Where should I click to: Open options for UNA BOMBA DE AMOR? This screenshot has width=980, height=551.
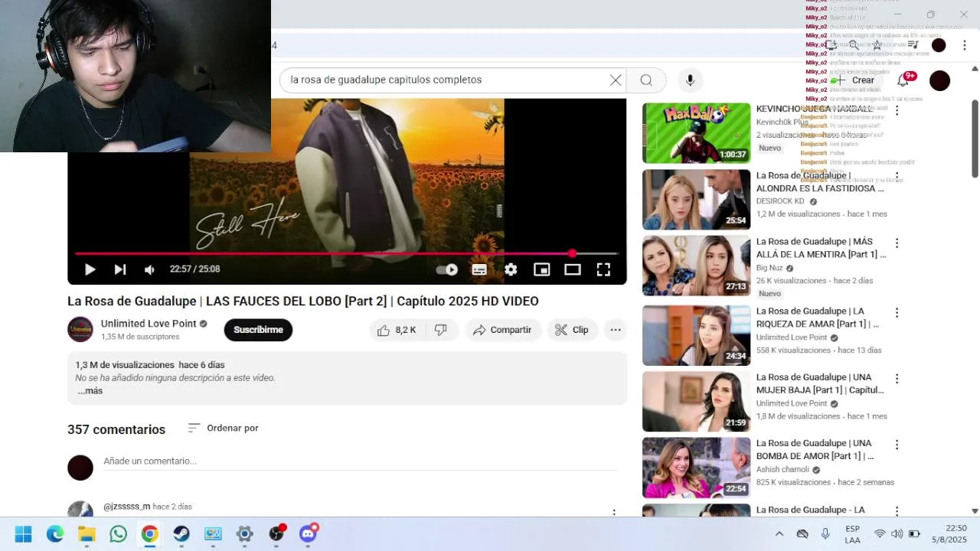[x=897, y=445]
